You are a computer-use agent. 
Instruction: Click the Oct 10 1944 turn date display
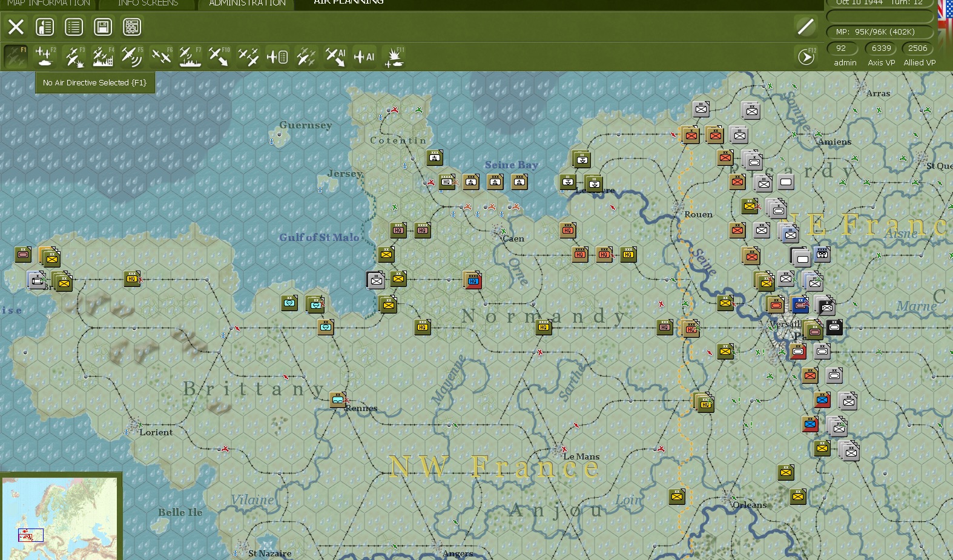(x=880, y=3)
